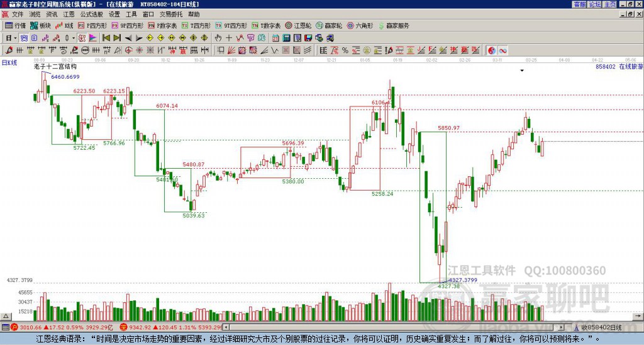644x345 pixels.
Task: Click the 论坛 forum button
Action: pos(594,4)
